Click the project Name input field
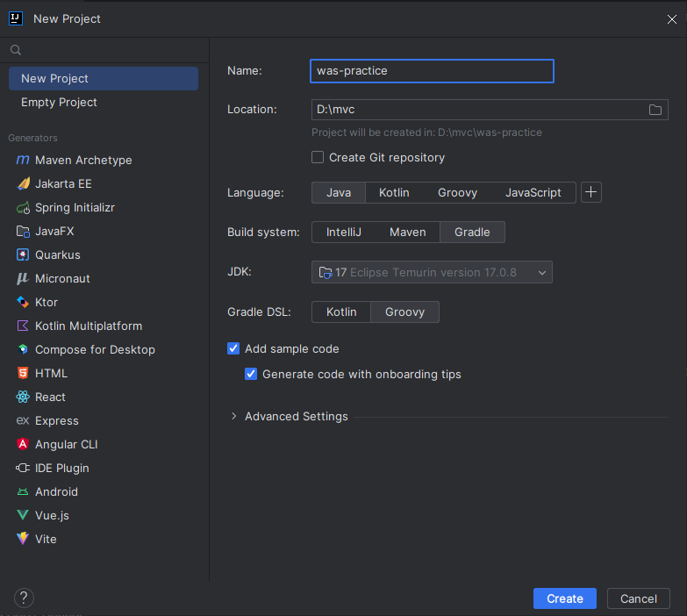 point(432,71)
